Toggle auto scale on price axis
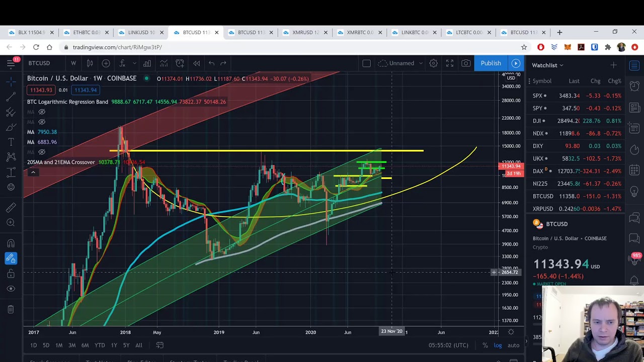644x362 pixels. click(x=513, y=345)
